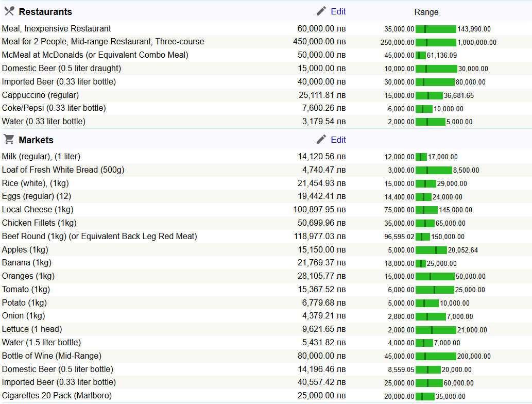Click the pencil icon in Restaurants header
Screen dimensions: 532x404
(321, 11)
